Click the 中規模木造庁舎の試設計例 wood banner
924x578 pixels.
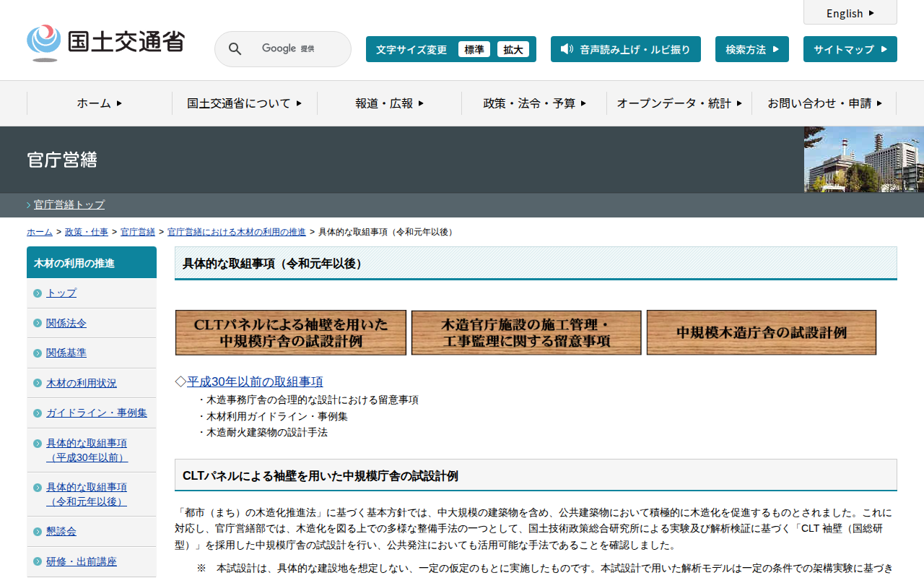(x=761, y=332)
